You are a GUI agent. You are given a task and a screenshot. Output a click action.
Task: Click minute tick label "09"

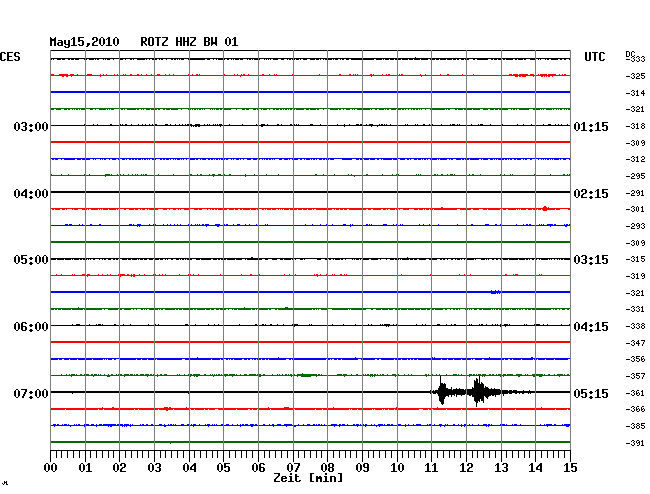click(x=362, y=467)
